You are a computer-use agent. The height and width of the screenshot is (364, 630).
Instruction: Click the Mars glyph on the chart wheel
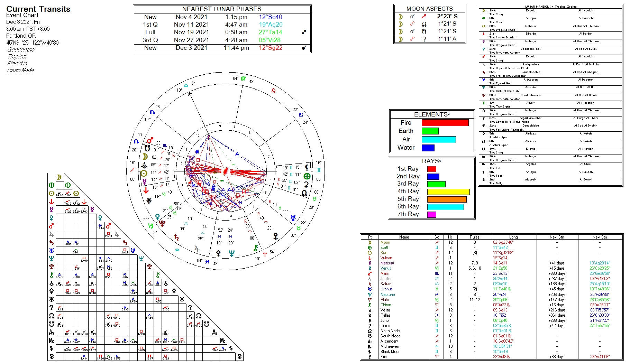[x=150, y=140]
